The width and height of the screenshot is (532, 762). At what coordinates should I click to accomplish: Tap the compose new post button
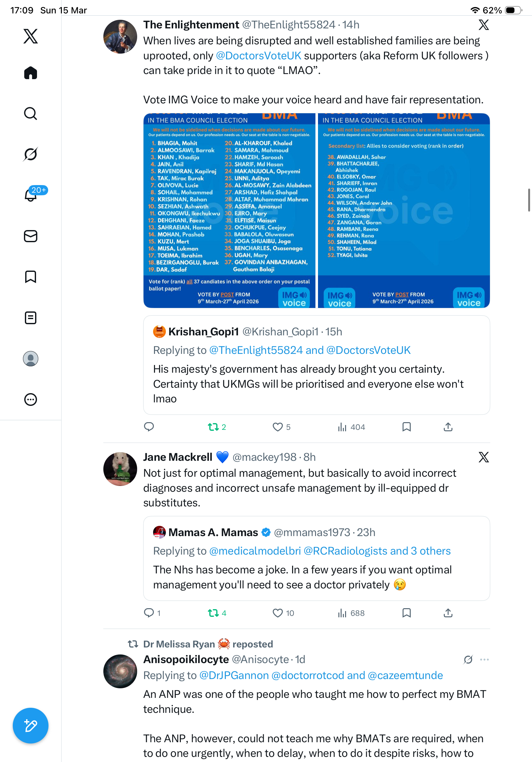[31, 726]
